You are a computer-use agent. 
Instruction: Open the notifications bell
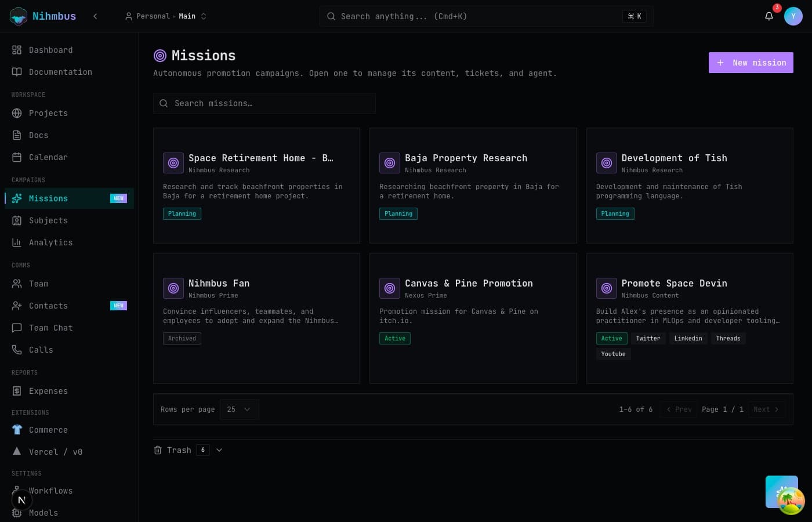pyautogui.click(x=769, y=16)
